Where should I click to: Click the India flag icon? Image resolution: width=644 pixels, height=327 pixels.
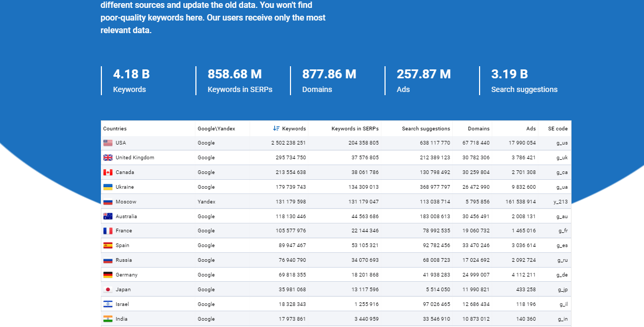tap(108, 319)
